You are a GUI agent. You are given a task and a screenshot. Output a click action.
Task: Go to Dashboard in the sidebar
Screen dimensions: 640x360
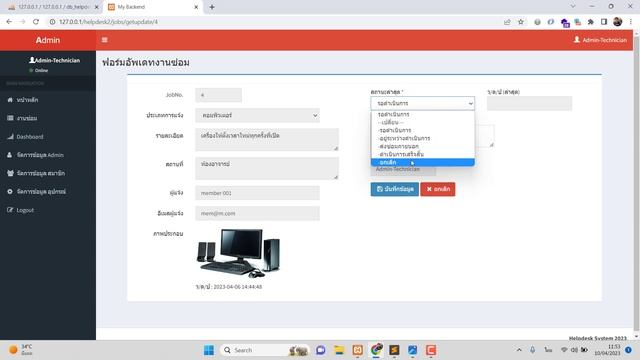48,137
